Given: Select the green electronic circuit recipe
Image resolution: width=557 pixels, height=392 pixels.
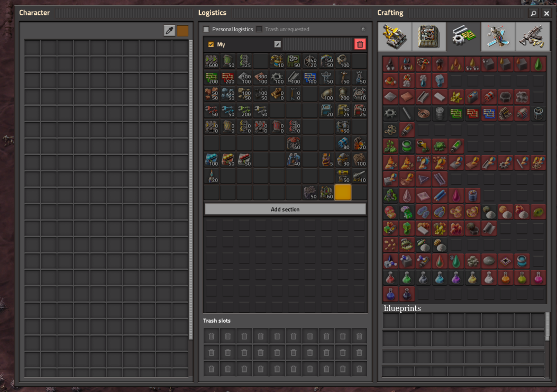Looking at the screenshot, I should coord(456,113).
